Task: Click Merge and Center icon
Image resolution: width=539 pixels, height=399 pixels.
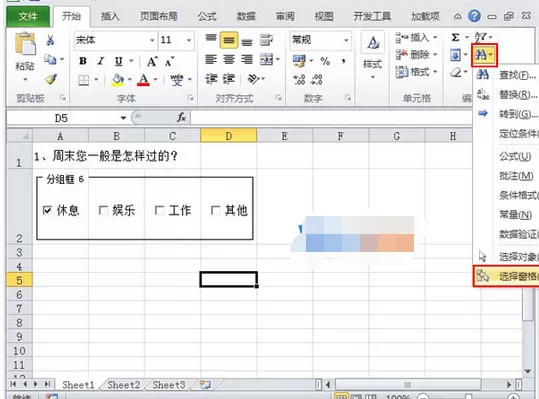Action: tap(266, 59)
